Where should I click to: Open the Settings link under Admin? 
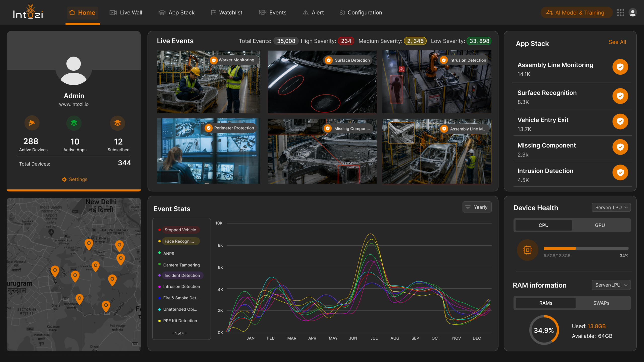coord(74,179)
